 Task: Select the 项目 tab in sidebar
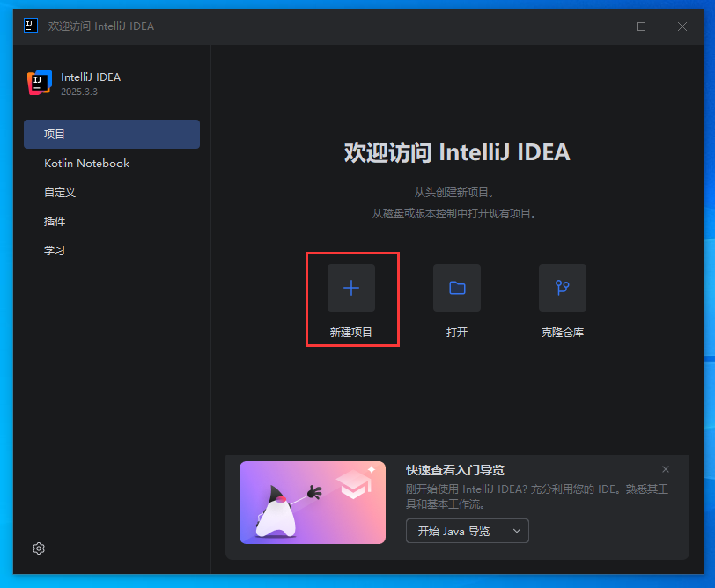click(x=112, y=134)
